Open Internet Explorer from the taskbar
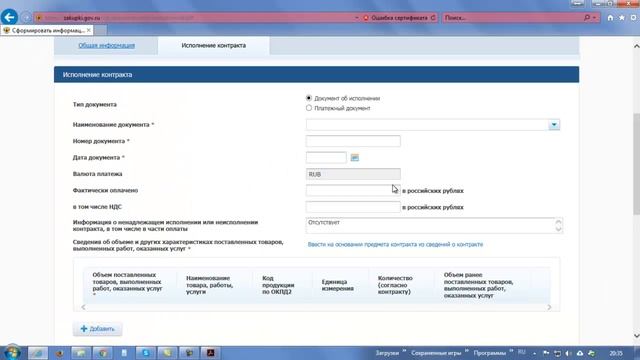The height and width of the screenshot is (360, 640). (38, 353)
